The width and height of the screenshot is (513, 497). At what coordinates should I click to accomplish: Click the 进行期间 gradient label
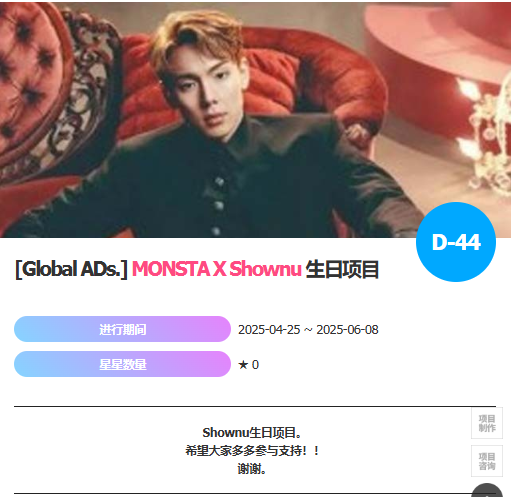(x=122, y=329)
